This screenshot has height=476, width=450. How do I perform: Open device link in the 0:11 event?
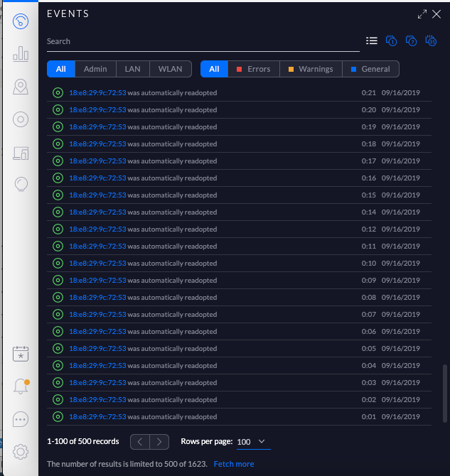(97, 246)
